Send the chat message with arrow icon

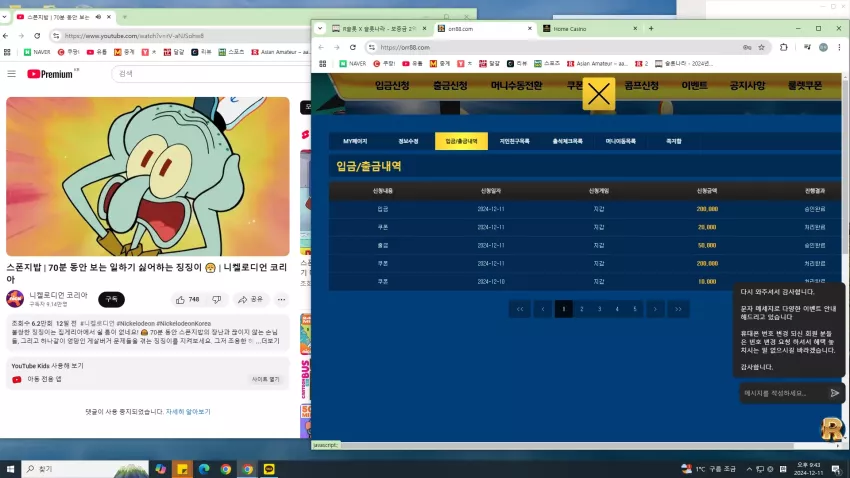click(x=835, y=393)
